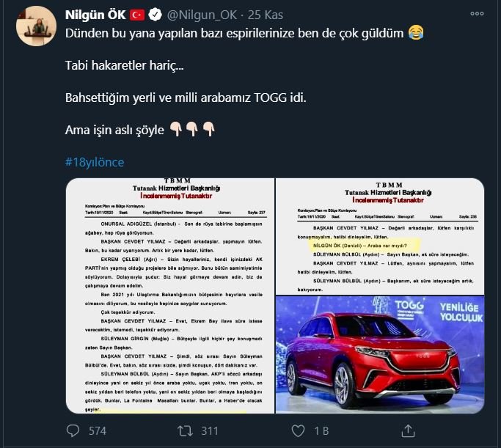The height and width of the screenshot is (448, 501).
Task: Open the three-dot more options menu
Action: tap(477, 14)
